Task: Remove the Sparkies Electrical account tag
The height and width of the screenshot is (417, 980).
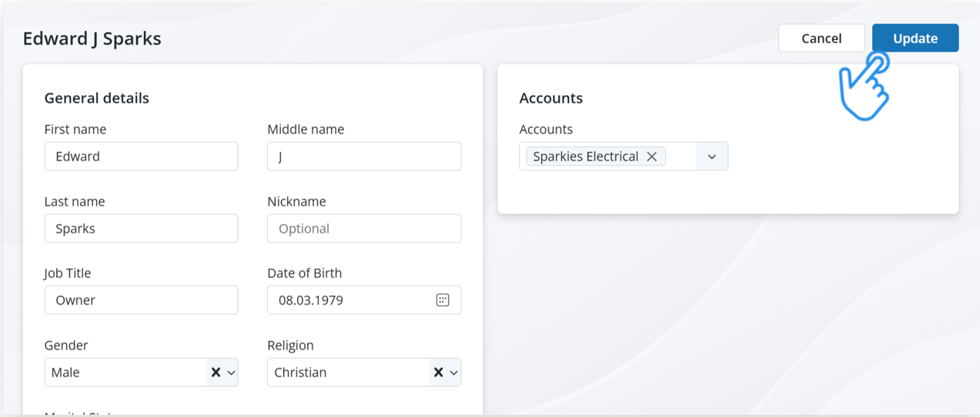Action: pos(652,156)
